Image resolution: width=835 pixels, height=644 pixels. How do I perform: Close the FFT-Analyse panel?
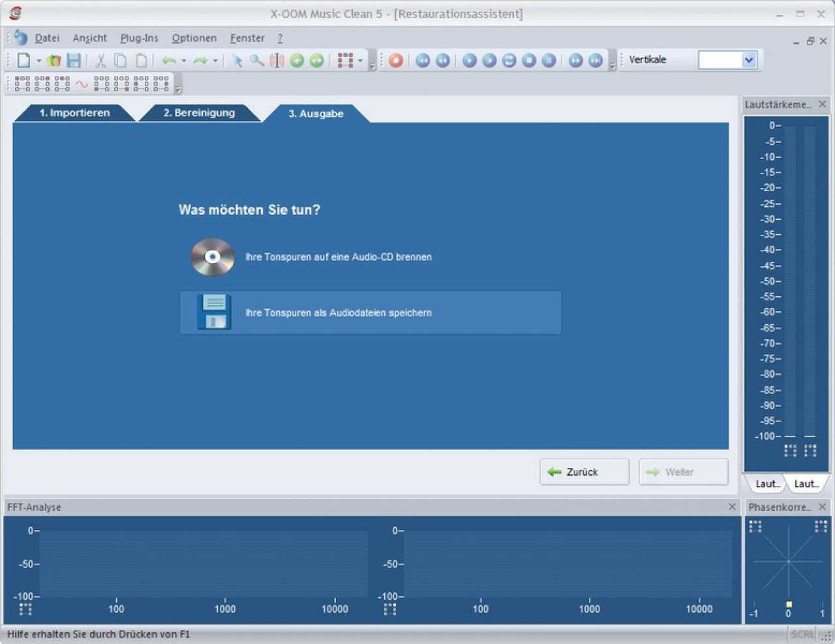[x=732, y=506]
